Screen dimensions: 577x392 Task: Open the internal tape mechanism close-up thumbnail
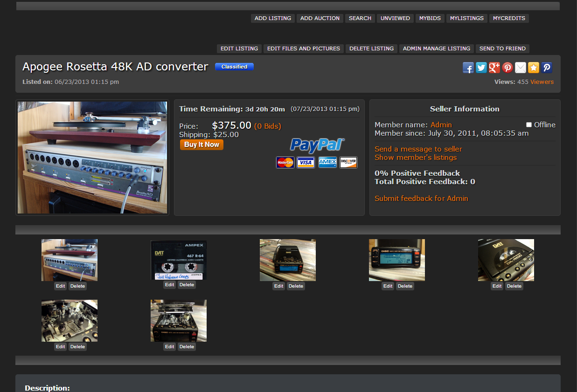(x=70, y=321)
